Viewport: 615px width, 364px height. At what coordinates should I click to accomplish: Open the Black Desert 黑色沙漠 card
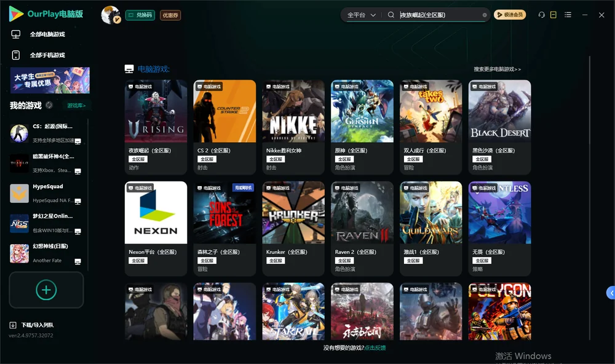(x=499, y=127)
